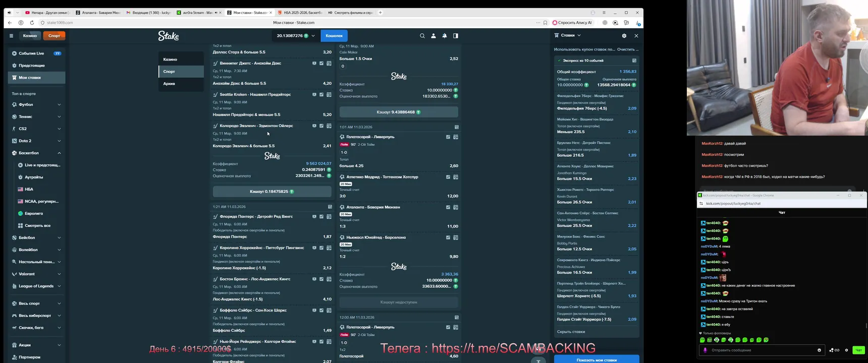Viewport: 868px width, 363px height.
Task: Click the Кашаут 9.43886468 button
Action: (399, 112)
